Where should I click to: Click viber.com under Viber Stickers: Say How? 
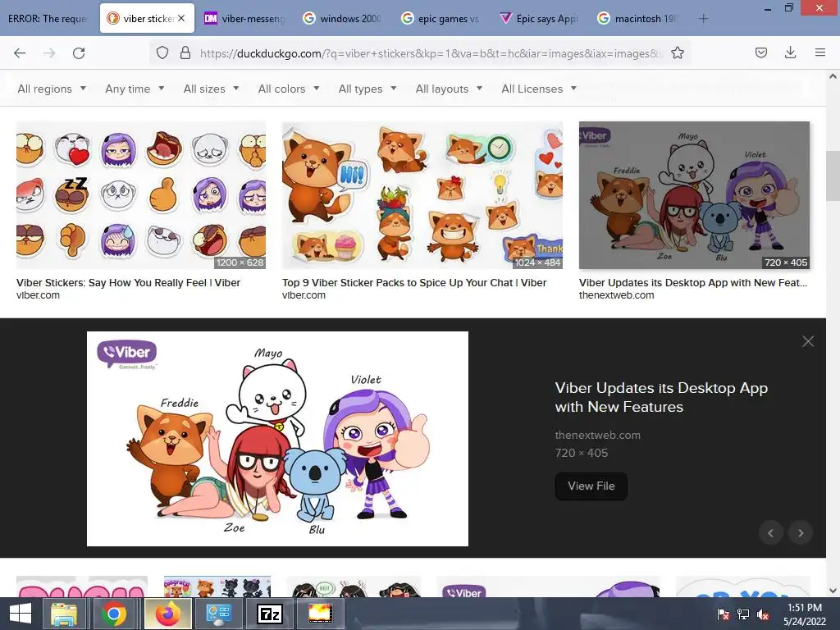(38, 295)
